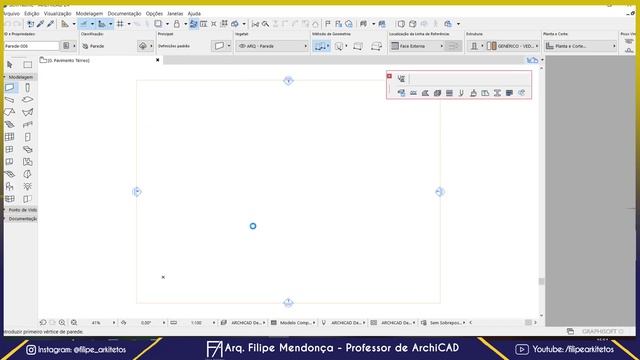Open the ARQ - Parede layer dropdown

pos(272,46)
